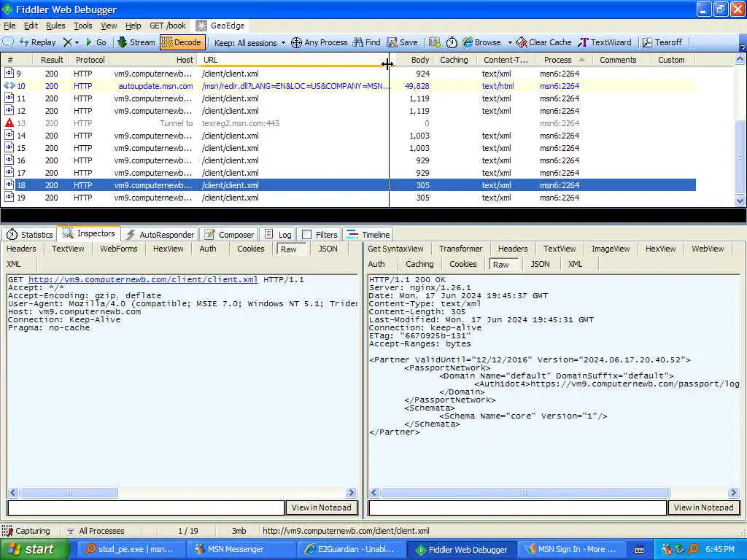The image size is (747, 560).
Task: Click the GeoEdge menu item
Action: 221,26
